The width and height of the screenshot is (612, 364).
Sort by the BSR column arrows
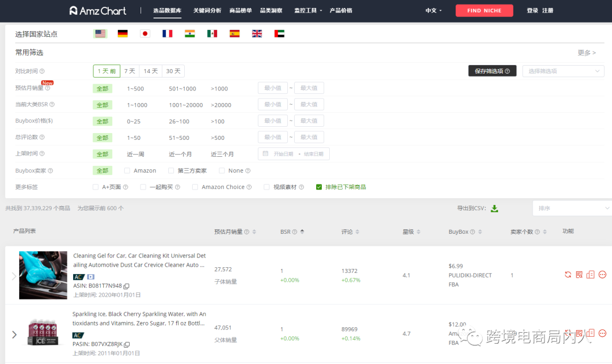(302, 232)
